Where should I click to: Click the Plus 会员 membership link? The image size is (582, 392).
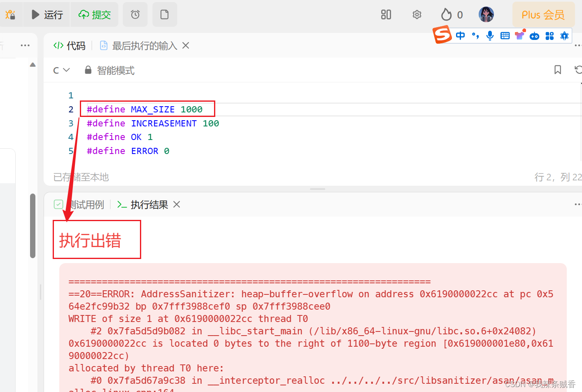[x=543, y=14]
